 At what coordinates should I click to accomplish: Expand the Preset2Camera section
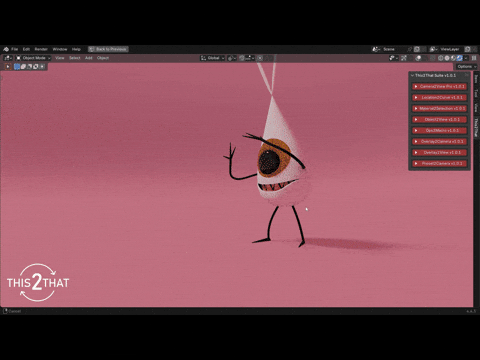(439, 163)
